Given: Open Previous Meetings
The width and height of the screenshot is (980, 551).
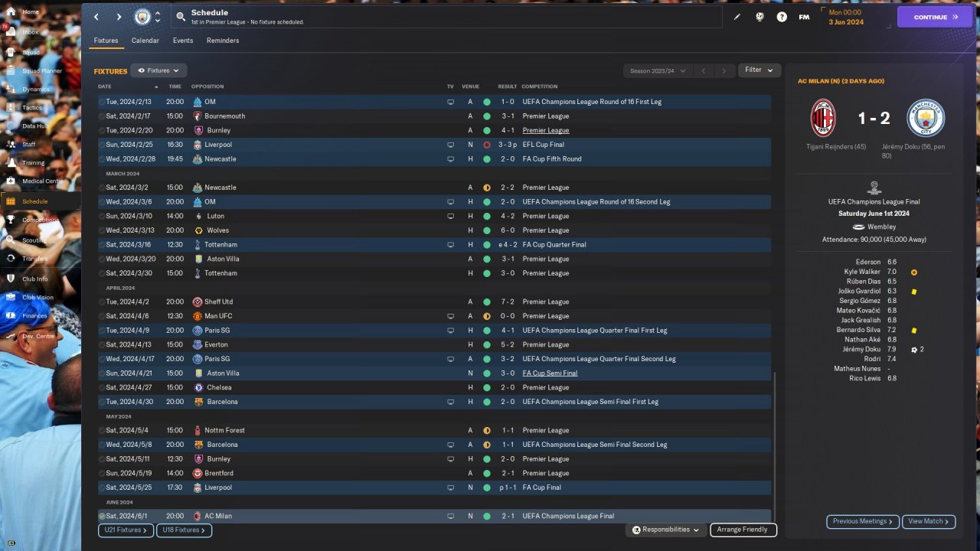Looking at the screenshot, I should click(863, 521).
